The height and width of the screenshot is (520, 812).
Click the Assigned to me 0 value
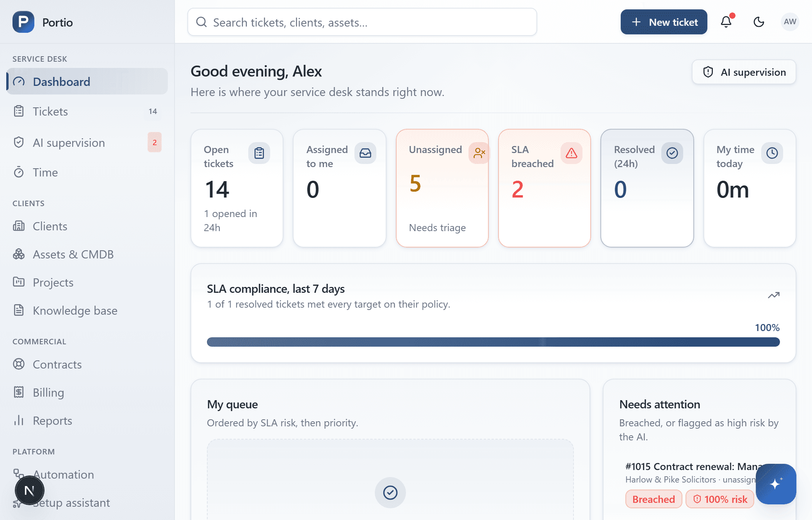[x=313, y=190]
